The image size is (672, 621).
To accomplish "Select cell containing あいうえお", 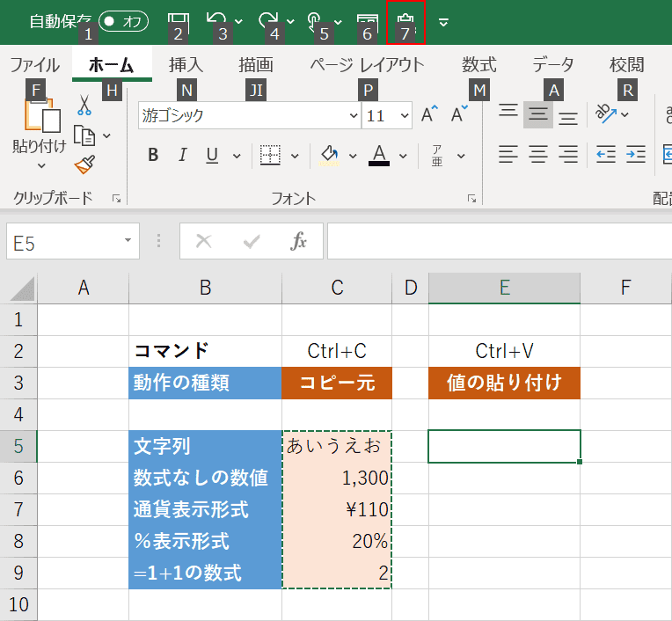I will pos(337,446).
